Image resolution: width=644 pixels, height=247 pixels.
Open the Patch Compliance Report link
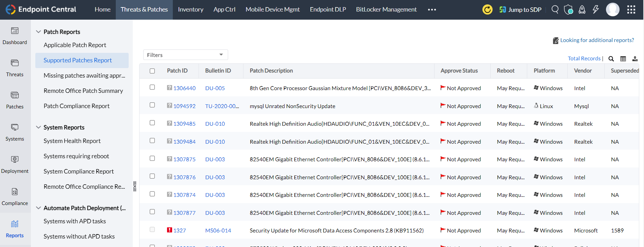[x=76, y=106]
